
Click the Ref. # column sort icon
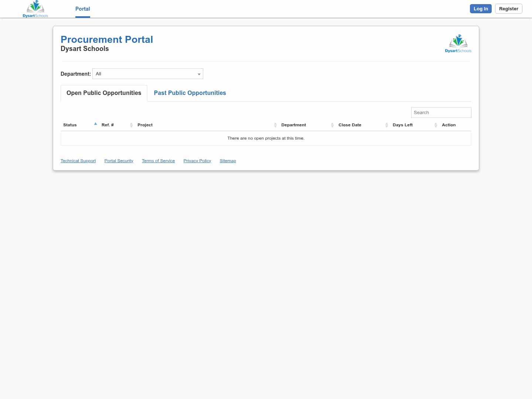point(131,125)
